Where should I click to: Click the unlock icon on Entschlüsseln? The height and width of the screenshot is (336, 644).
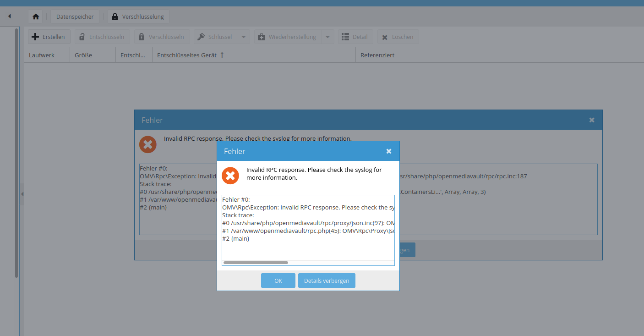point(83,36)
